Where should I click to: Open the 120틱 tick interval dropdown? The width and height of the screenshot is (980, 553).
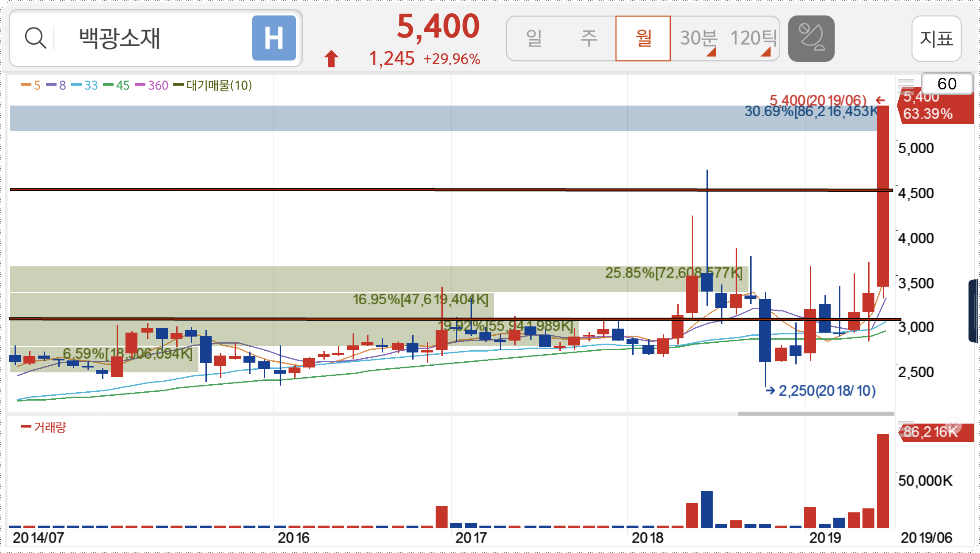[753, 38]
